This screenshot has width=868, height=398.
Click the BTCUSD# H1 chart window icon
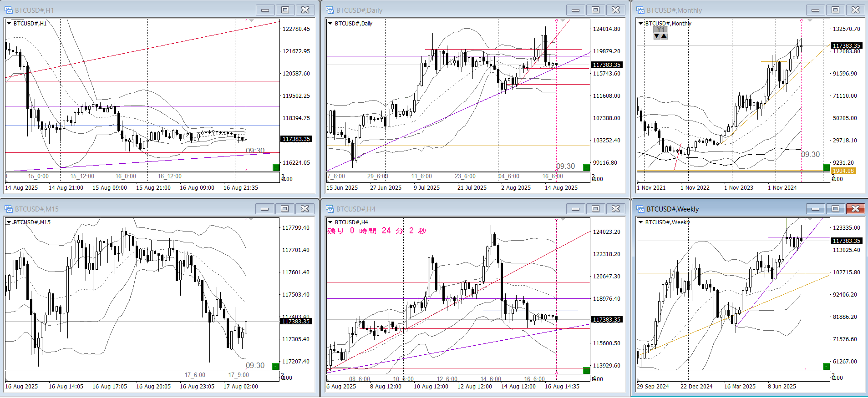coord(9,10)
